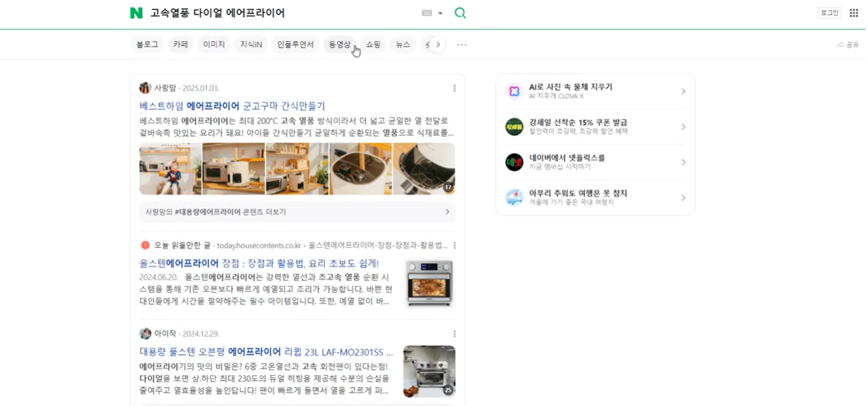Expand the dropdown arrow beside the keyboard icon
This screenshot has width=868, height=406.
(440, 13)
